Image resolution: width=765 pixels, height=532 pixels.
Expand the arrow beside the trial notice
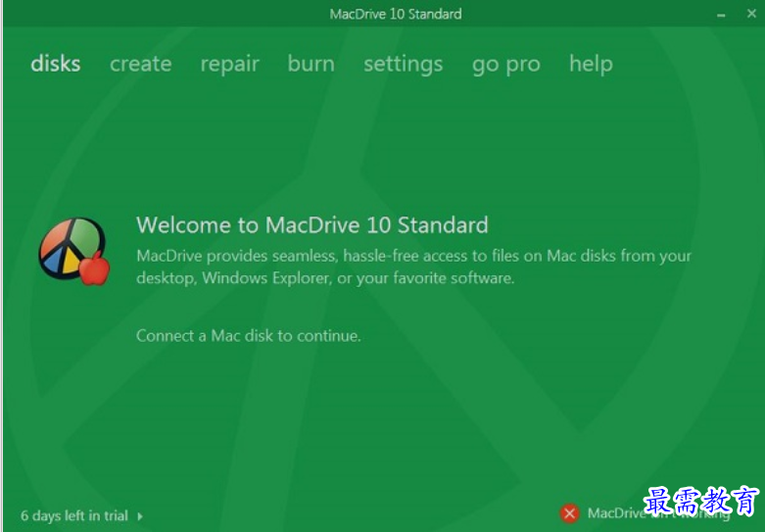(140, 516)
